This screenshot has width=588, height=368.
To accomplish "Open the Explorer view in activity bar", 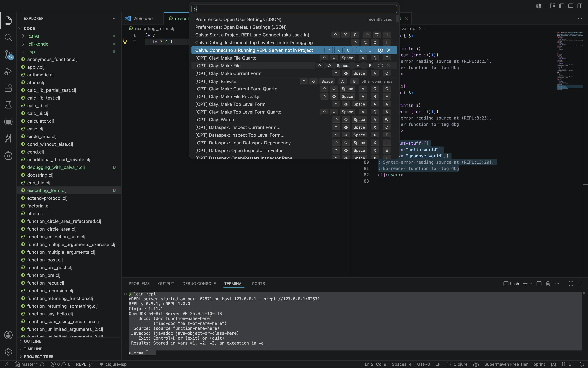I will pos(8,21).
